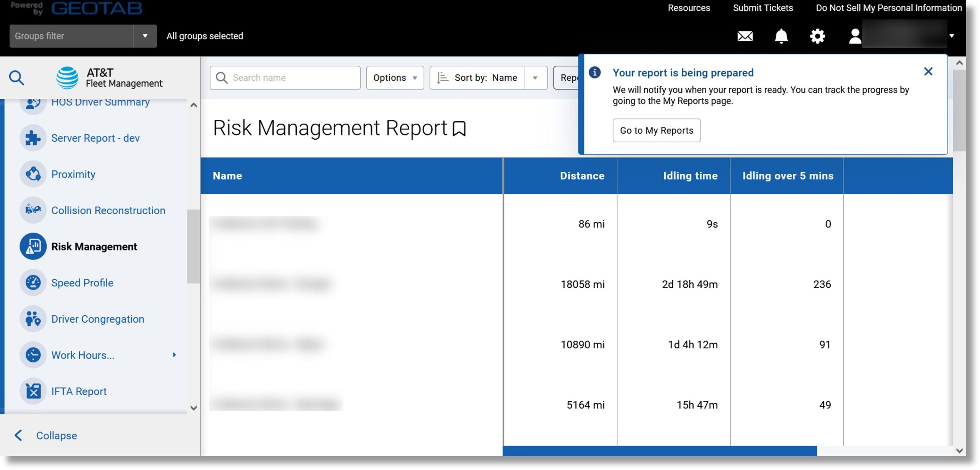Viewport: 980px width, 470px height.
Task: Open the notifications bell icon
Action: pyautogui.click(x=781, y=36)
